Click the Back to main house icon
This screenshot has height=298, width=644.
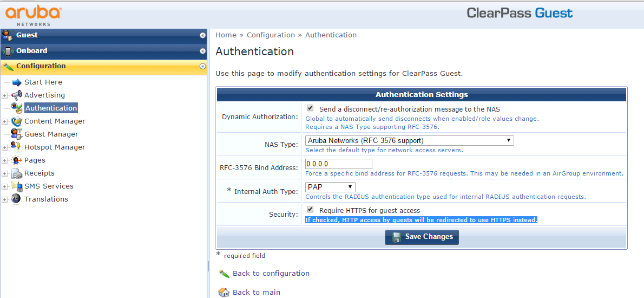[224, 292]
